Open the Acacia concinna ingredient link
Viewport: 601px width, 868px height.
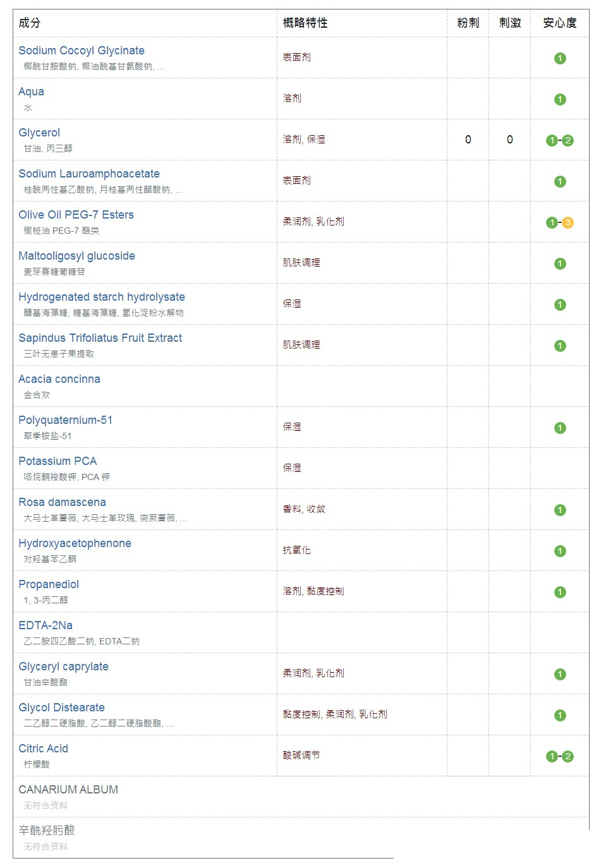(x=59, y=379)
